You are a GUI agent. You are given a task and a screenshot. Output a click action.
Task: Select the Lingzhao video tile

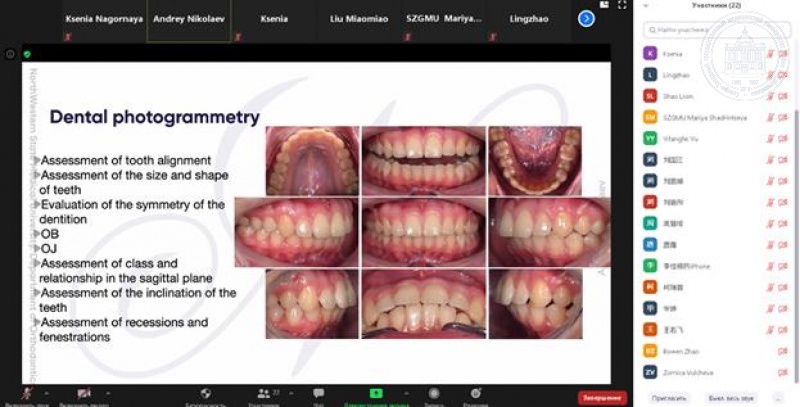tap(529, 20)
